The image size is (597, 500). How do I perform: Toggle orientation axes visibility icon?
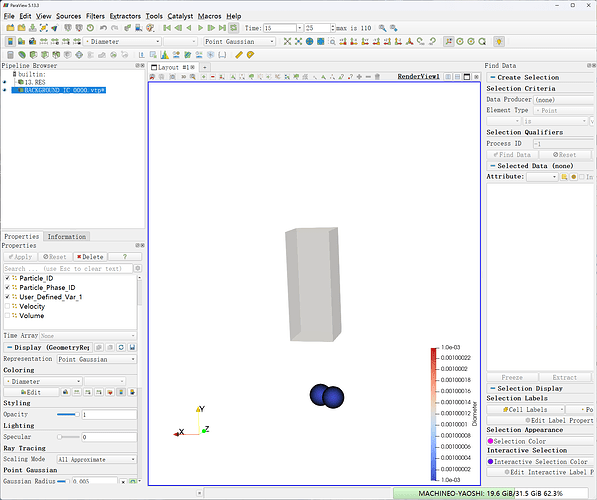[449, 42]
